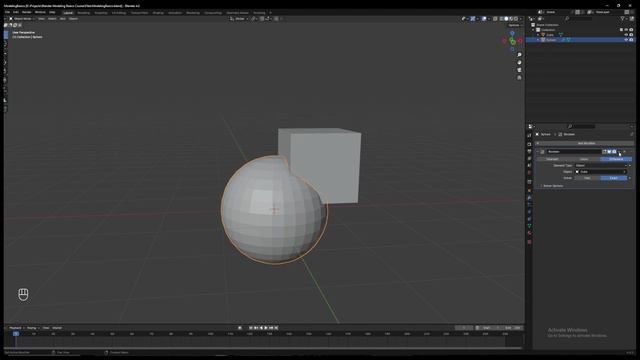Select the Union boolean operation

584,159
